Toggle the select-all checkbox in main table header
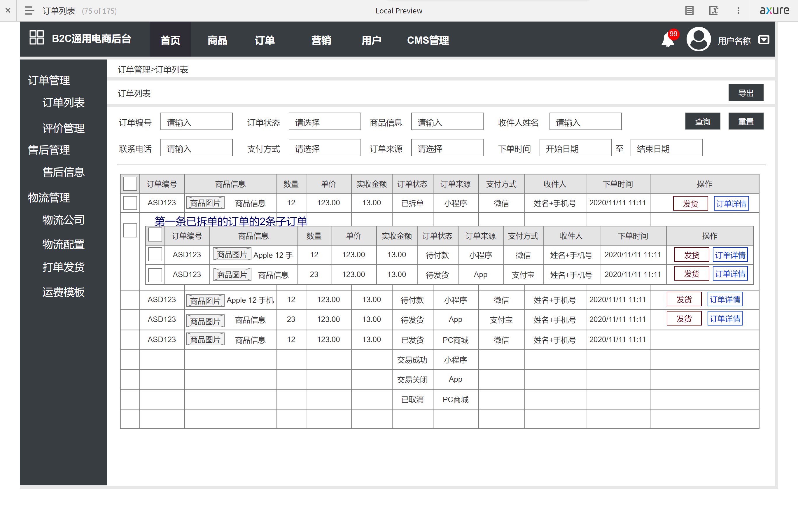 coord(130,184)
